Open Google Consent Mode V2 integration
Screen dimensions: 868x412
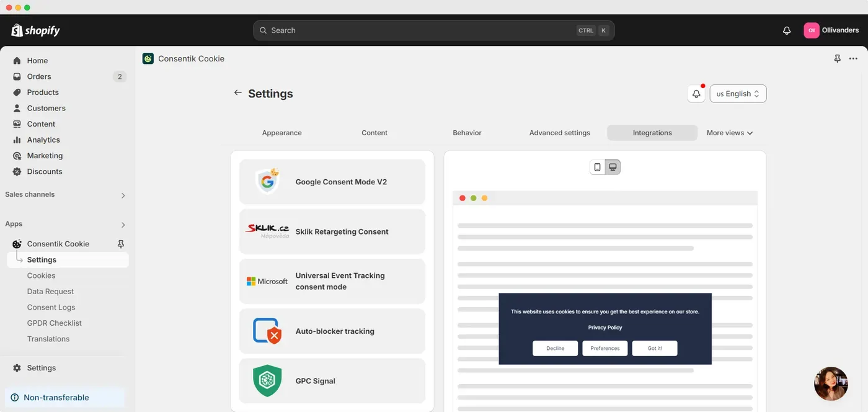pyautogui.click(x=332, y=182)
